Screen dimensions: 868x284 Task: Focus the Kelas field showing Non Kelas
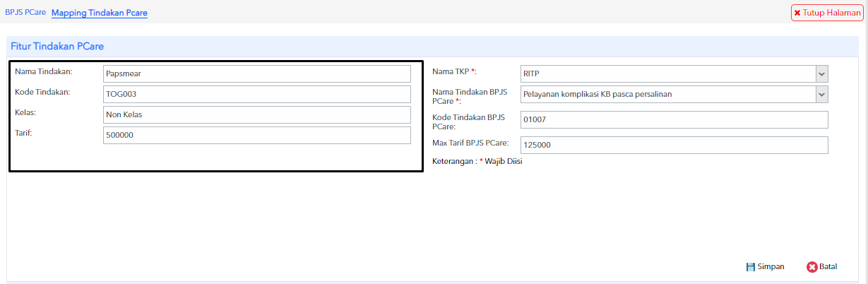(256, 114)
